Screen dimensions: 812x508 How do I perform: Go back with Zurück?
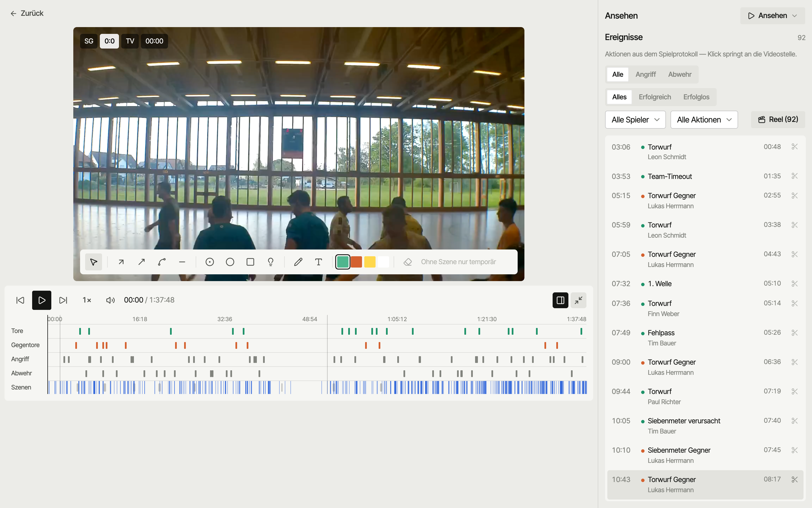pyautogui.click(x=27, y=13)
